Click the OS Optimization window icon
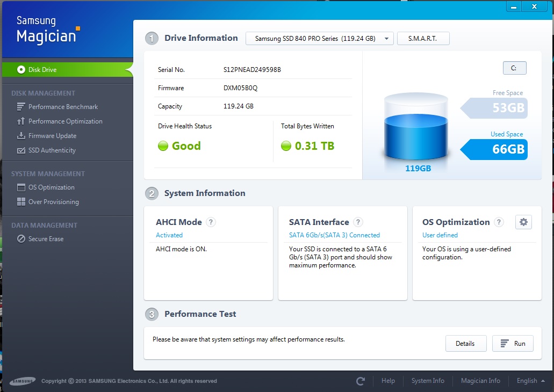The height and width of the screenshot is (392, 554). pyautogui.click(x=21, y=187)
